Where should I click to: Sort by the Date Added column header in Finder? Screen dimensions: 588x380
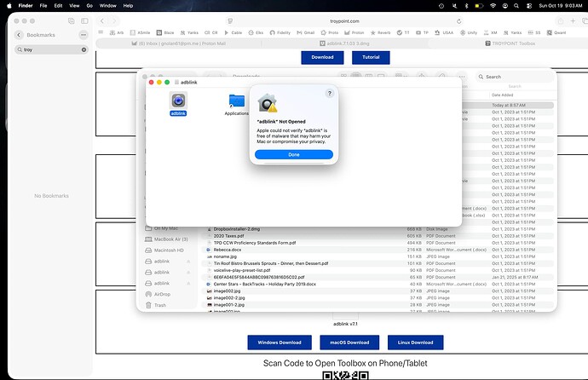(x=502, y=95)
